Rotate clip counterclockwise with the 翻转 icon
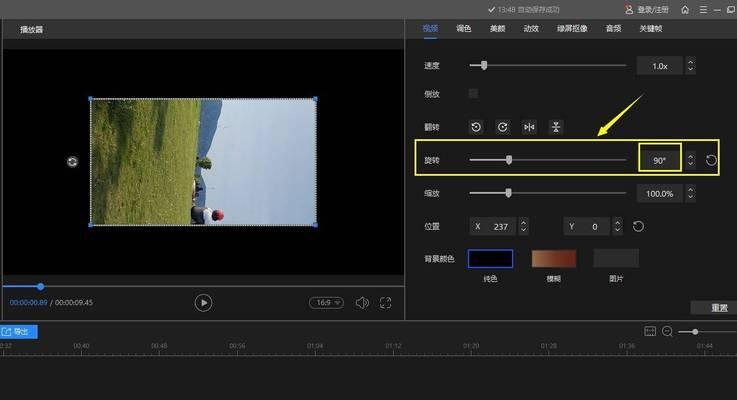The width and height of the screenshot is (737, 400). tap(476, 127)
